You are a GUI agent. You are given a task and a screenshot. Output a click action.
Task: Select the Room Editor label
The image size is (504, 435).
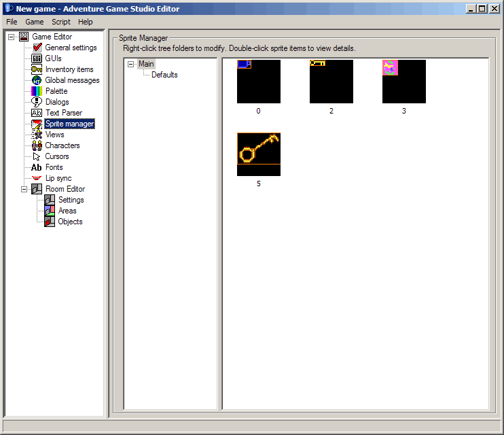[x=65, y=189]
